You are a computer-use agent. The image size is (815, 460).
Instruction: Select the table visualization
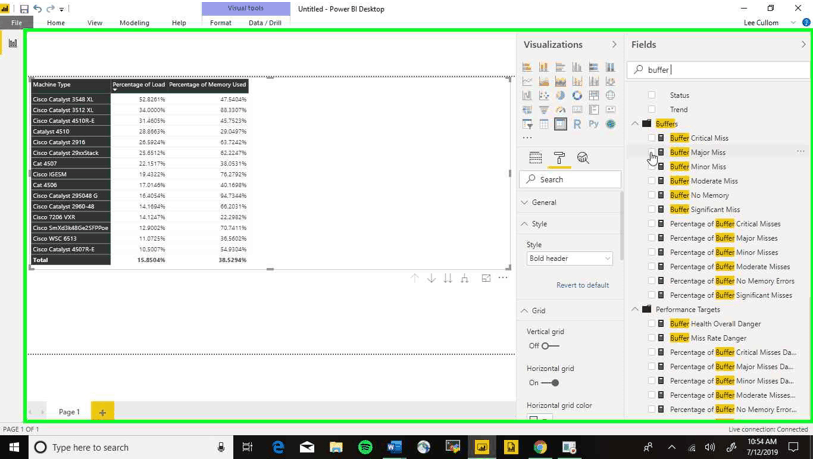544,124
